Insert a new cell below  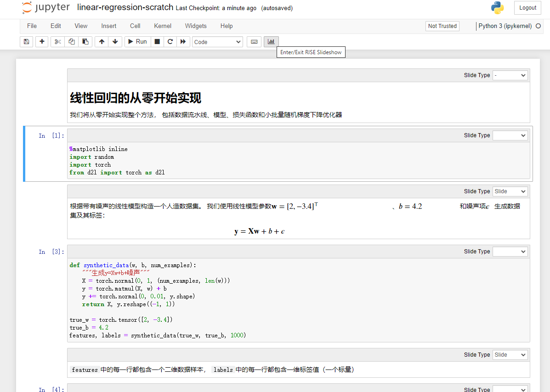tap(42, 42)
